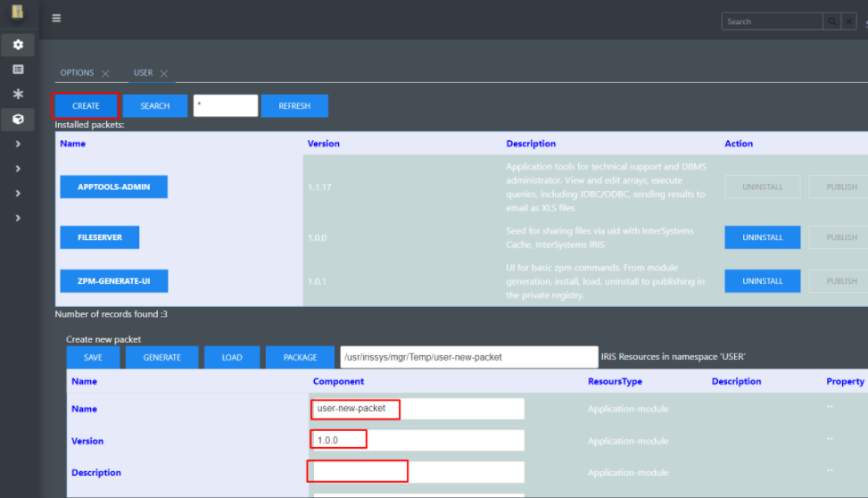This screenshot has width=868, height=498.
Task: Focus the top Search field
Action: pos(773,21)
